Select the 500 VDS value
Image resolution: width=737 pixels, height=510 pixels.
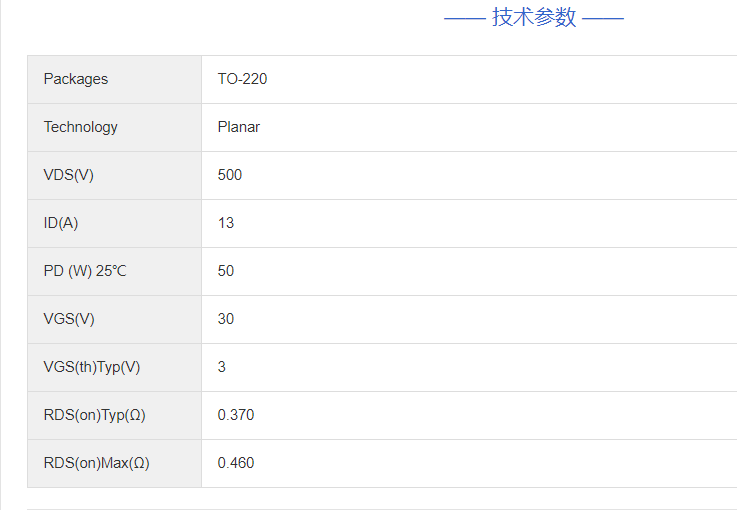tap(230, 175)
